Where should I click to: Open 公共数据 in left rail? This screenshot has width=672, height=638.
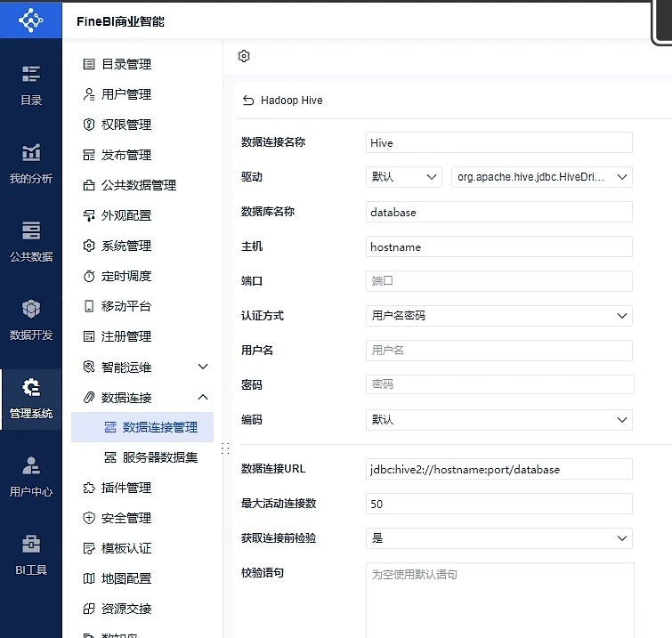point(31,242)
